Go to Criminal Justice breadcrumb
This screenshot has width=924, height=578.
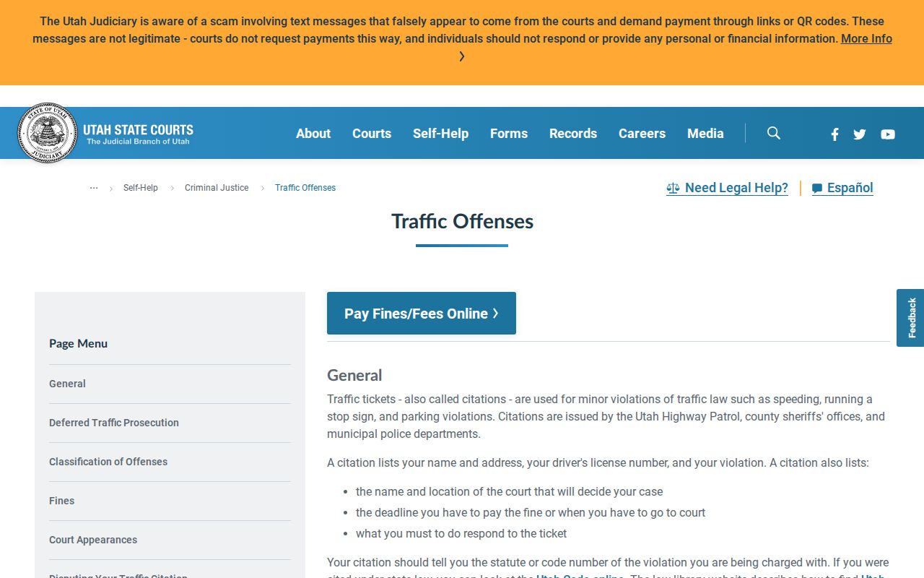click(217, 188)
